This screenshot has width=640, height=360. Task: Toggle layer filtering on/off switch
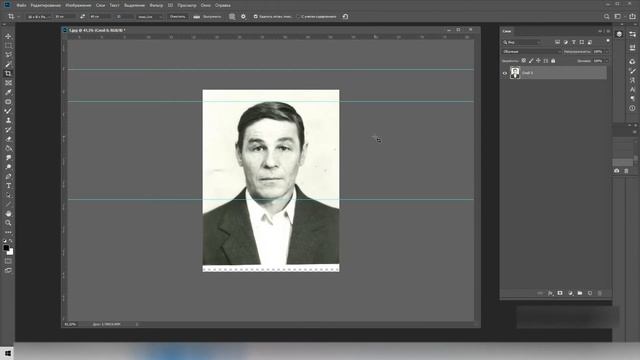[x=608, y=41]
